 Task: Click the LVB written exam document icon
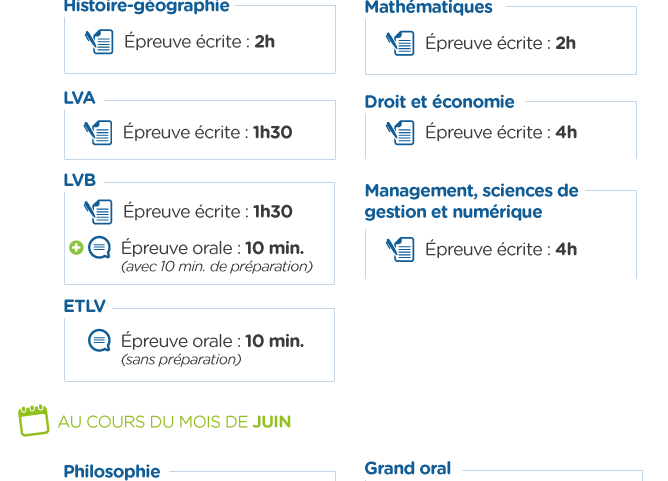[x=98, y=212]
